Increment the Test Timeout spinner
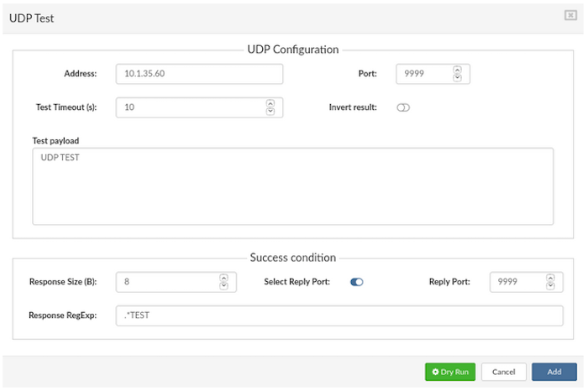588x391 pixels. [x=270, y=103]
